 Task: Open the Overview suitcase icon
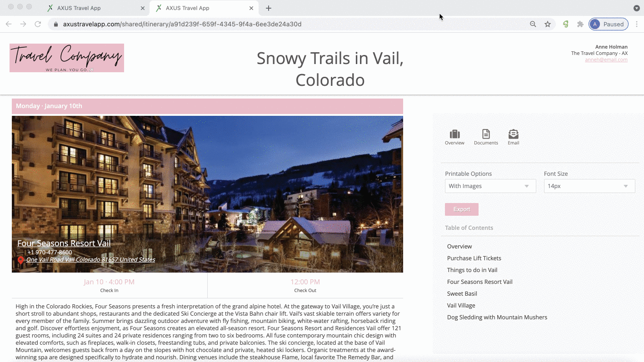[454, 134]
